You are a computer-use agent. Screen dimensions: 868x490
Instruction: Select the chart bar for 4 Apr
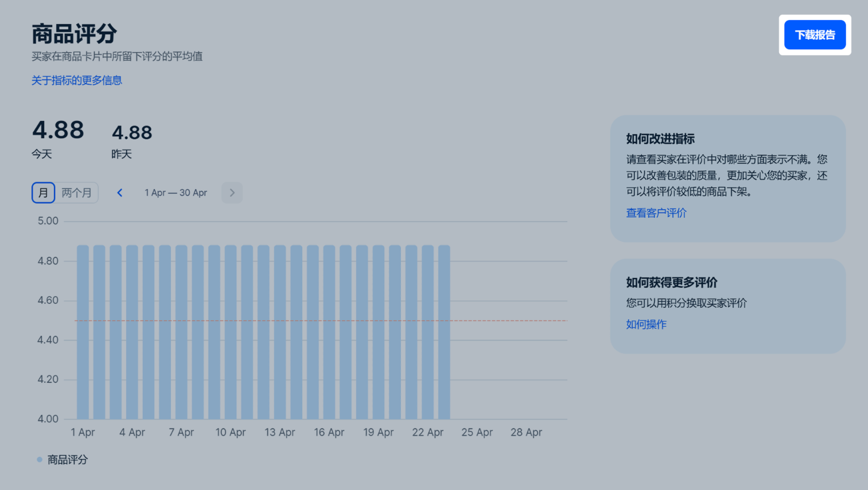coord(132,332)
